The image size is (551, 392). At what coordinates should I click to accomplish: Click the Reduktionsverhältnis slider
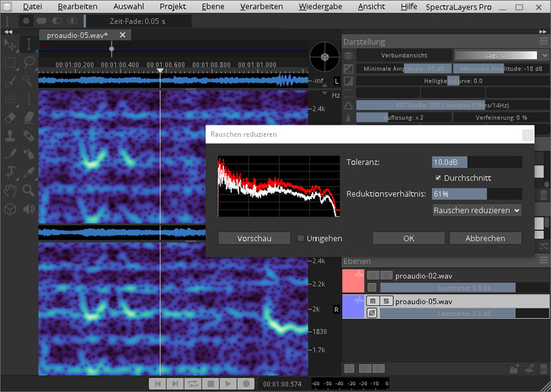(x=476, y=194)
